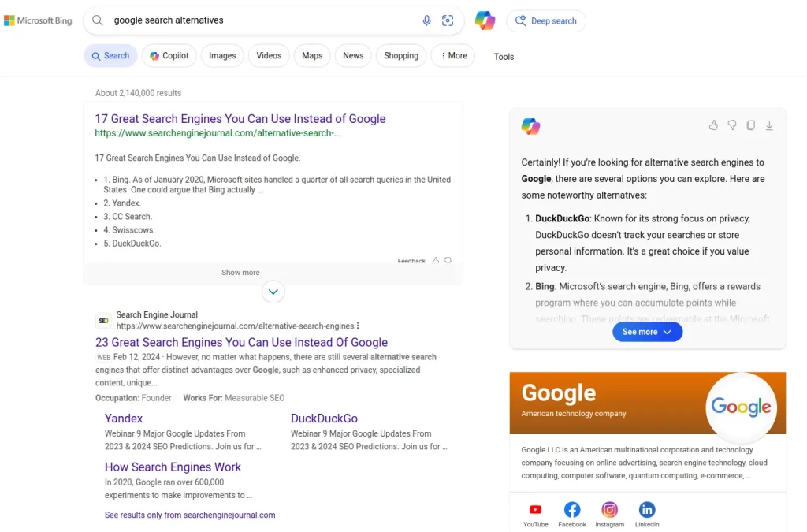Open the Shopping tab
This screenshot has height=532, width=807.
tap(401, 56)
